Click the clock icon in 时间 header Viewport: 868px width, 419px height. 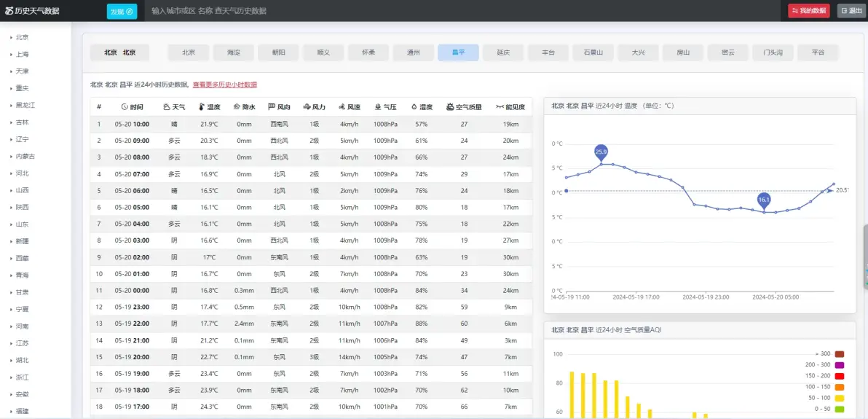click(x=125, y=107)
